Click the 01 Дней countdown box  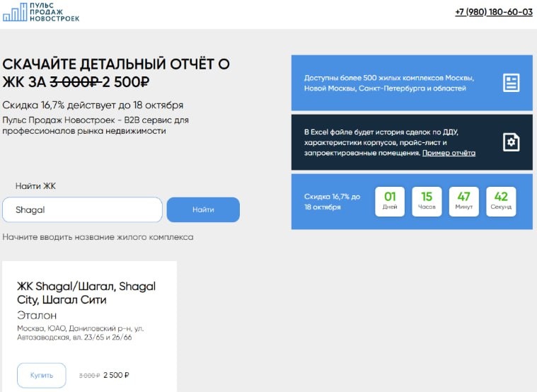click(390, 202)
